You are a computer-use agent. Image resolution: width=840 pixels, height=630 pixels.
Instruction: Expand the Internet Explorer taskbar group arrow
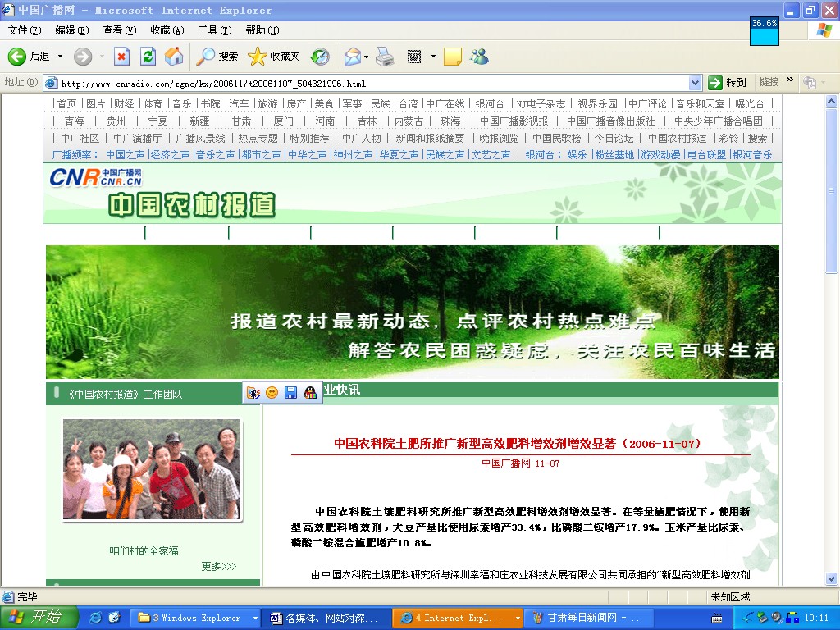[x=518, y=618]
